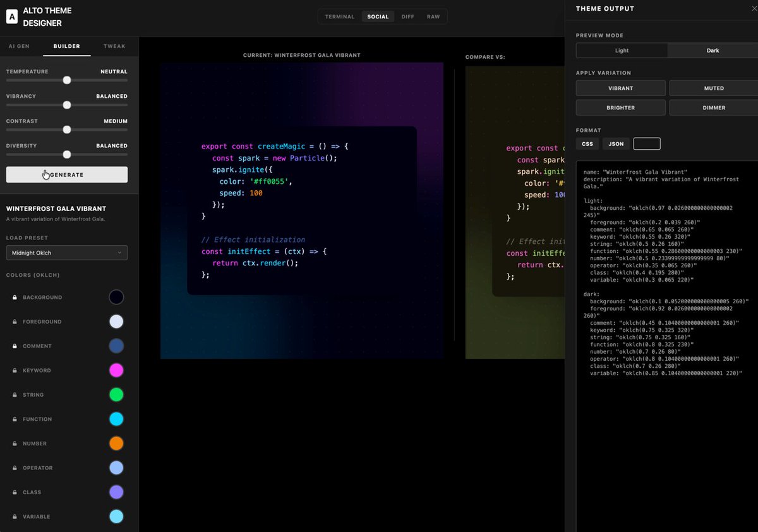
Task: Click the Contrast slider handle
Action: click(x=67, y=130)
